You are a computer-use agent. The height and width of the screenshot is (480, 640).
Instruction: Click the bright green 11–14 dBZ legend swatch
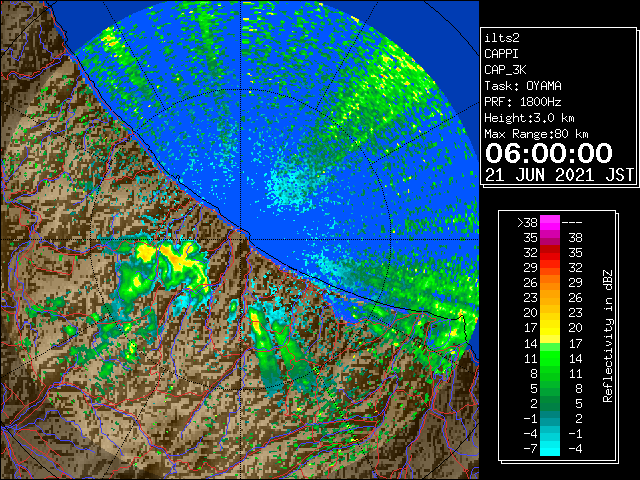(550, 358)
